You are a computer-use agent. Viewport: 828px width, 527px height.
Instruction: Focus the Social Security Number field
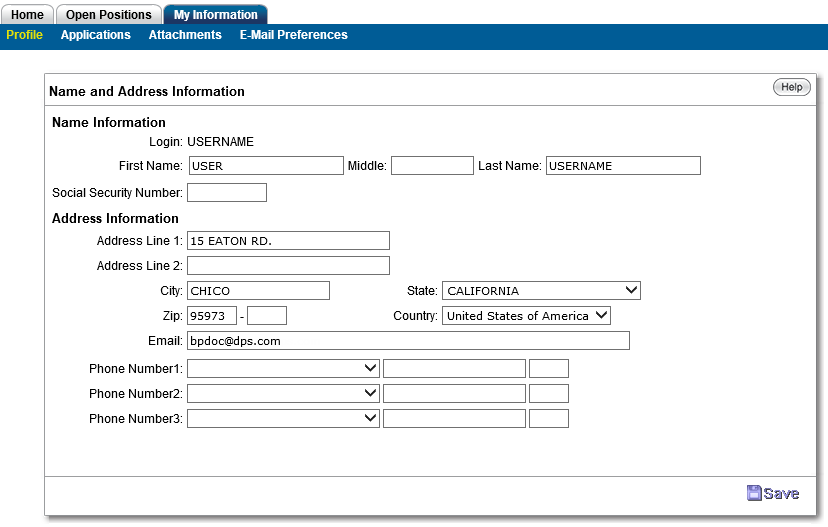coord(227,193)
